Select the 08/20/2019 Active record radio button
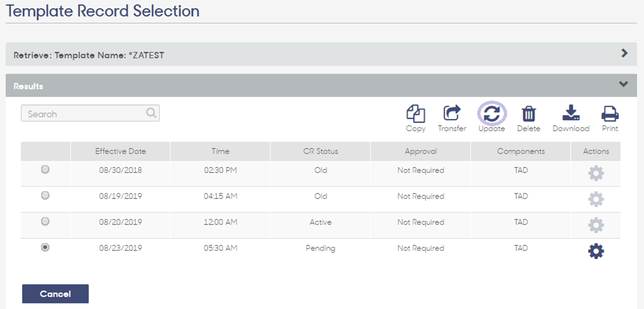The height and width of the screenshot is (309, 644). coord(45,221)
